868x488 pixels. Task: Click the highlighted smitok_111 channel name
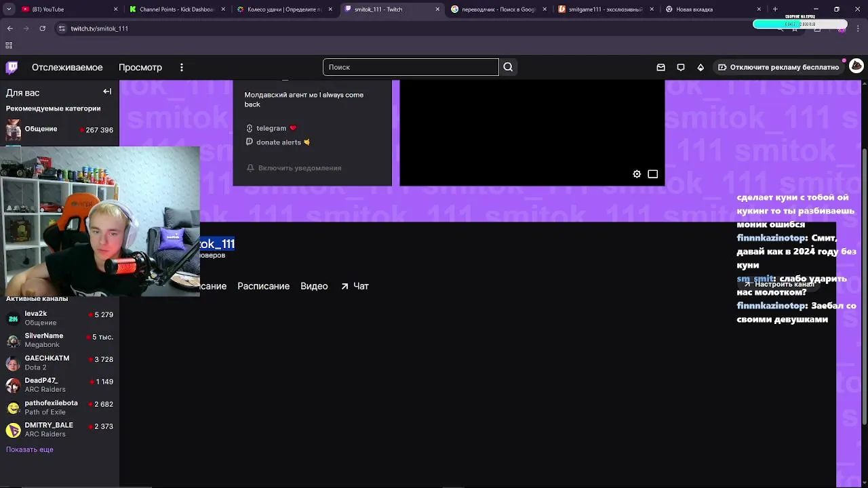click(217, 244)
